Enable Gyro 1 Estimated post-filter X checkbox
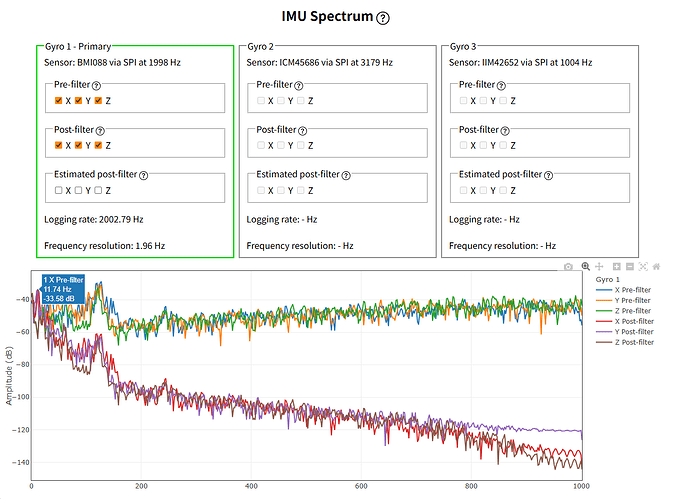This screenshot has height=499, width=680. pos(59,191)
